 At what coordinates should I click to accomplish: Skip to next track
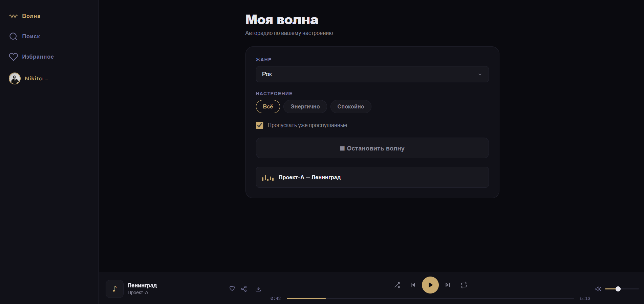pos(448,285)
